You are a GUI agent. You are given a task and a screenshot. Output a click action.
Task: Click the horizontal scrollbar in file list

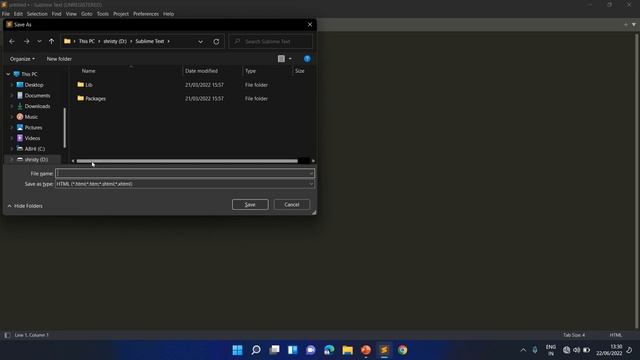click(x=187, y=161)
